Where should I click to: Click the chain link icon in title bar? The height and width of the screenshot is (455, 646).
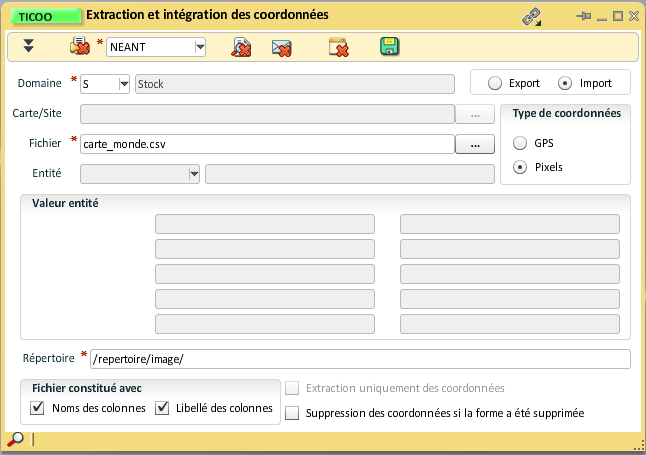tap(531, 17)
